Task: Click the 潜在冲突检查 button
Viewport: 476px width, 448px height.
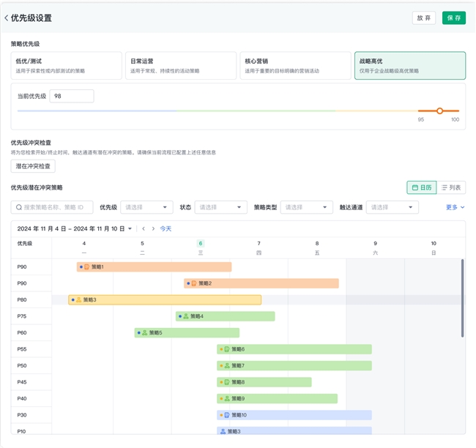Action: [33, 166]
